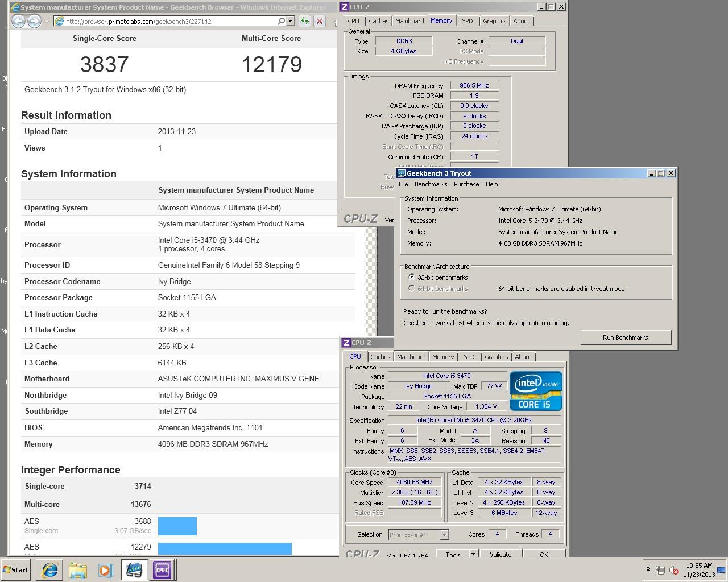Viewport: 728px width, 582px height.
Task: Switch to CPU tab in upper CPU-Z
Action: coord(354,21)
